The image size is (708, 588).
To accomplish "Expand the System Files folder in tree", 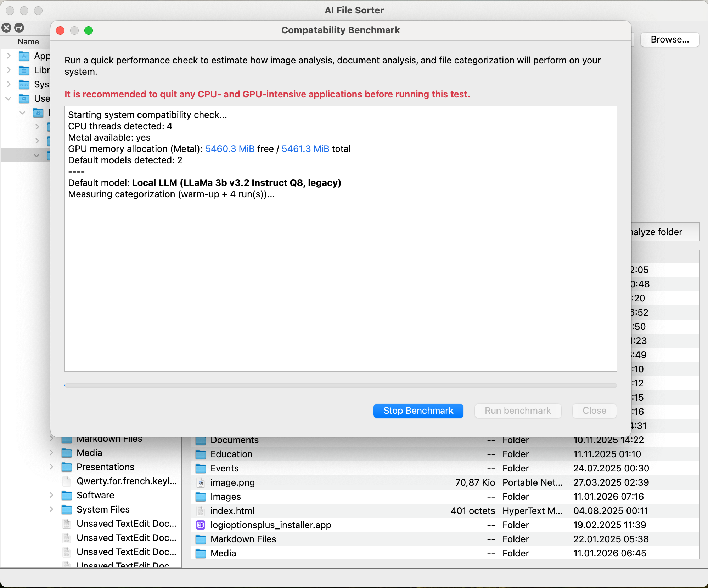I will [x=51, y=509].
